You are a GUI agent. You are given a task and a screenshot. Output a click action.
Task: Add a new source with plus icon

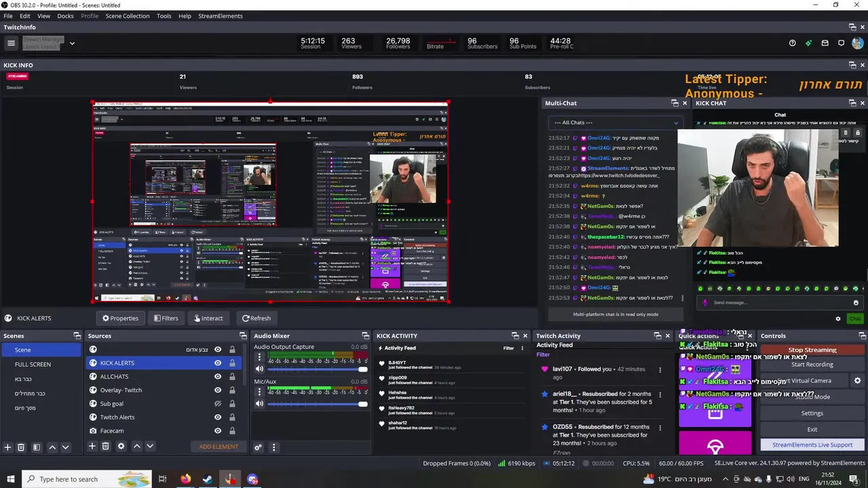92,446
